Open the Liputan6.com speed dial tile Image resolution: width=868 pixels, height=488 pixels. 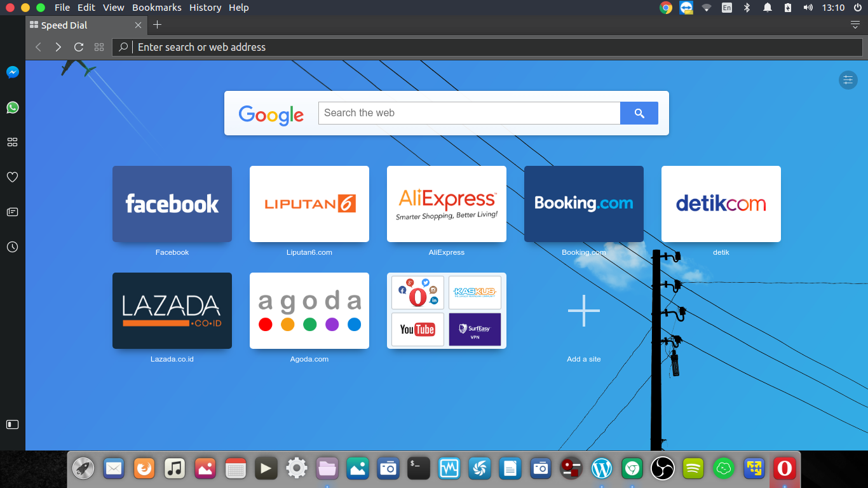tap(309, 204)
